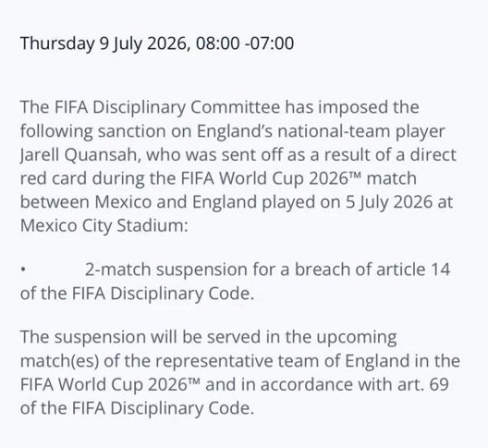The image size is (488, 448).
Task: Click FIFA Disciplinary Code in the bullet item
Action: pyautogui.click(x=161, y=294)
